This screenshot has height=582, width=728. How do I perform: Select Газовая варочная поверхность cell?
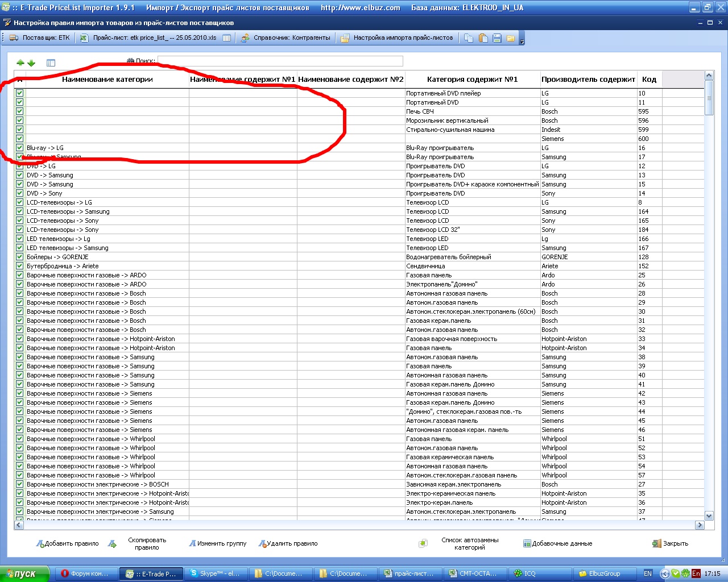[473, 339]
